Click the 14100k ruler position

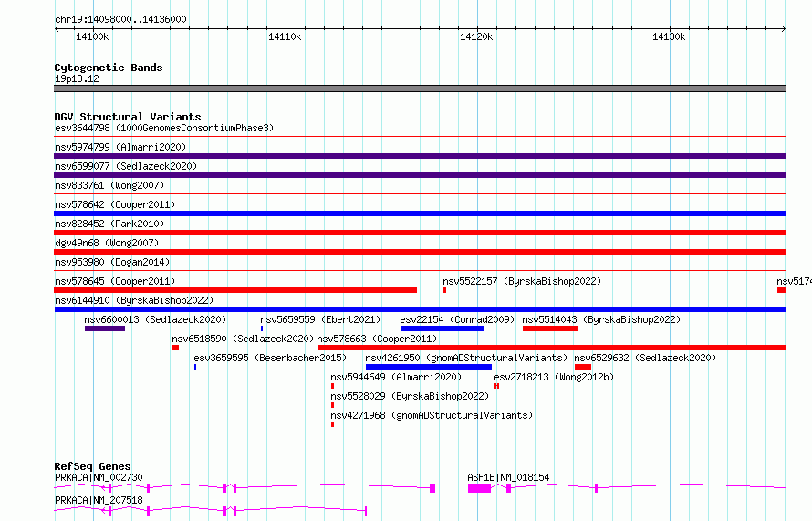pyautogui.click(x=92, y=36)
